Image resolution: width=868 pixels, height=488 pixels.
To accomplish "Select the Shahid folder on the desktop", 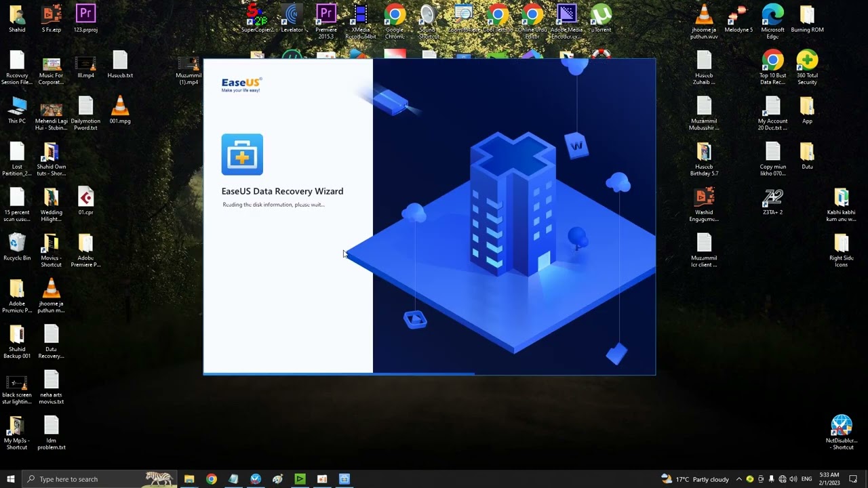I will 17,18.
